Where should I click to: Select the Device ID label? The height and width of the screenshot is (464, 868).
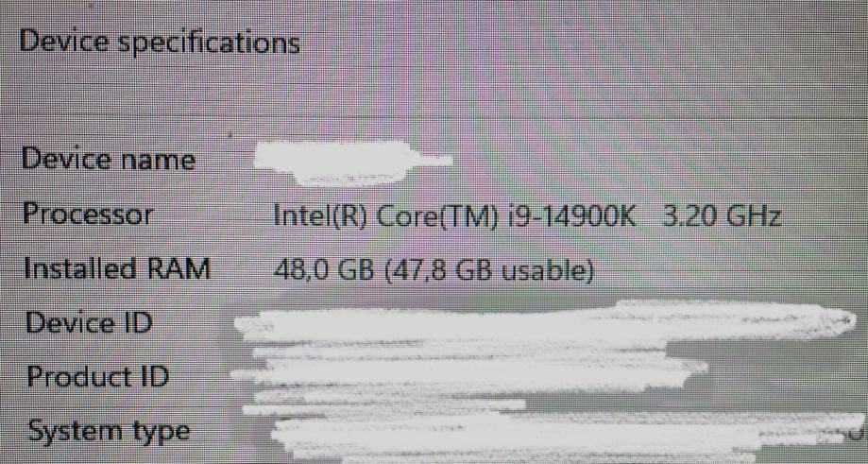tap(89, 323)
